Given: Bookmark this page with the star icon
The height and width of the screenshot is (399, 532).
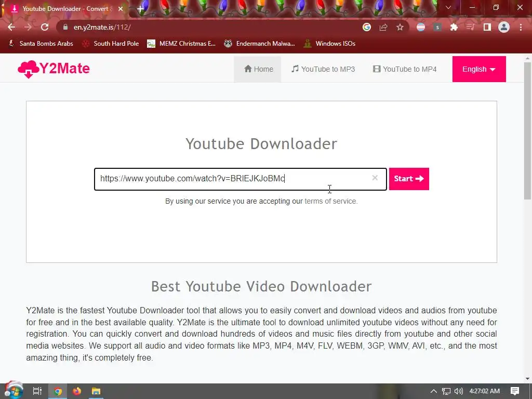Looking at the screenshot, I should pos(400,27).
